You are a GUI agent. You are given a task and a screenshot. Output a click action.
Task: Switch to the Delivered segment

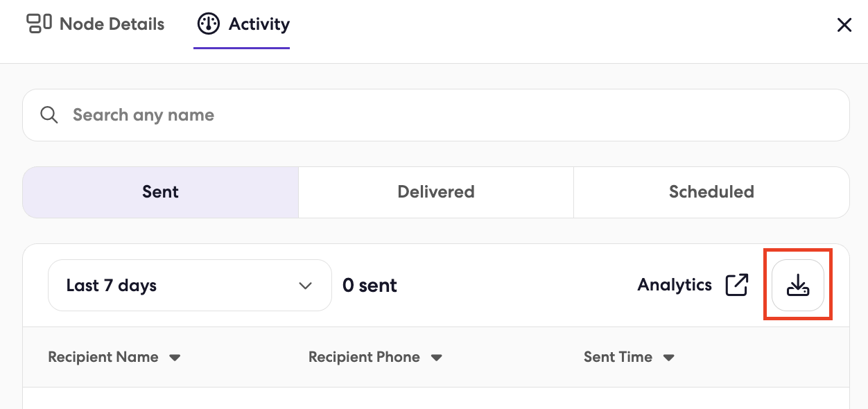[436, 192]
